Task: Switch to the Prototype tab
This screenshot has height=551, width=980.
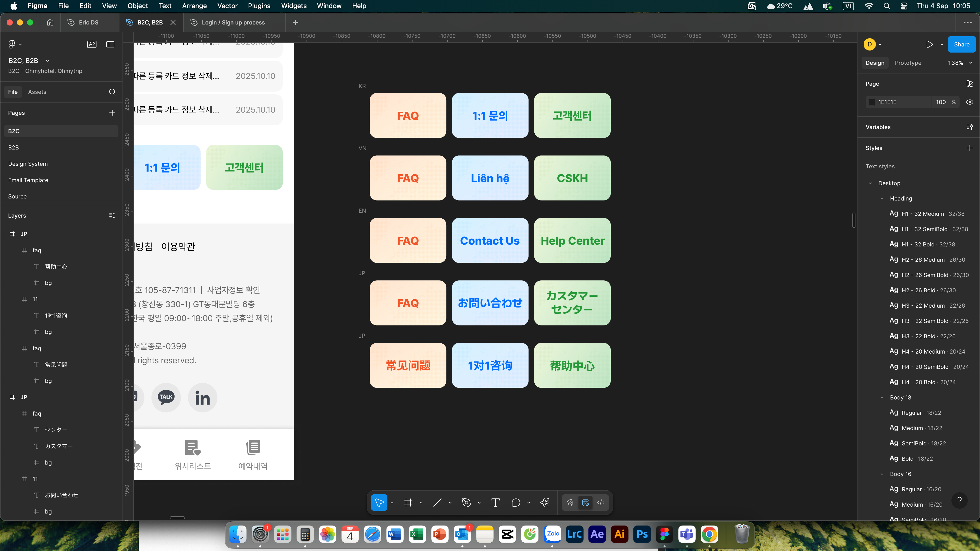Action: (x=908, y=63)
